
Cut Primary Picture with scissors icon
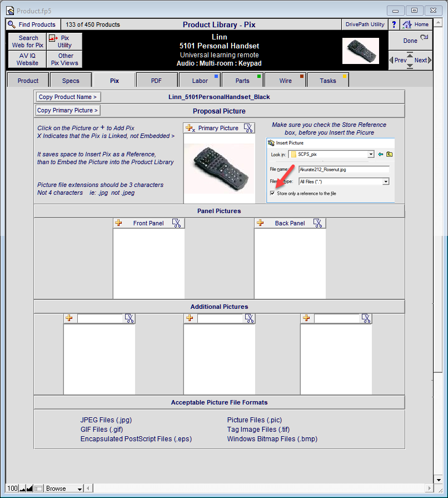tap(248, 128)
